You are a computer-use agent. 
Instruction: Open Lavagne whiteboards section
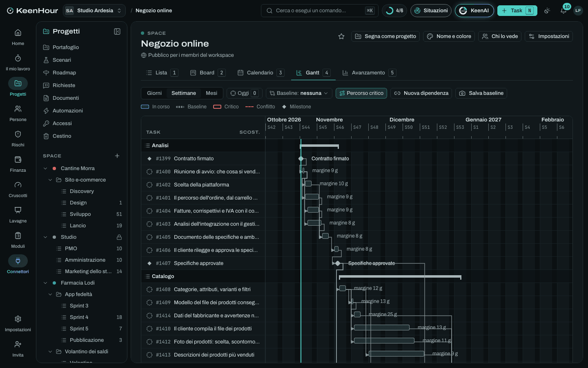[x=18, y=214]
